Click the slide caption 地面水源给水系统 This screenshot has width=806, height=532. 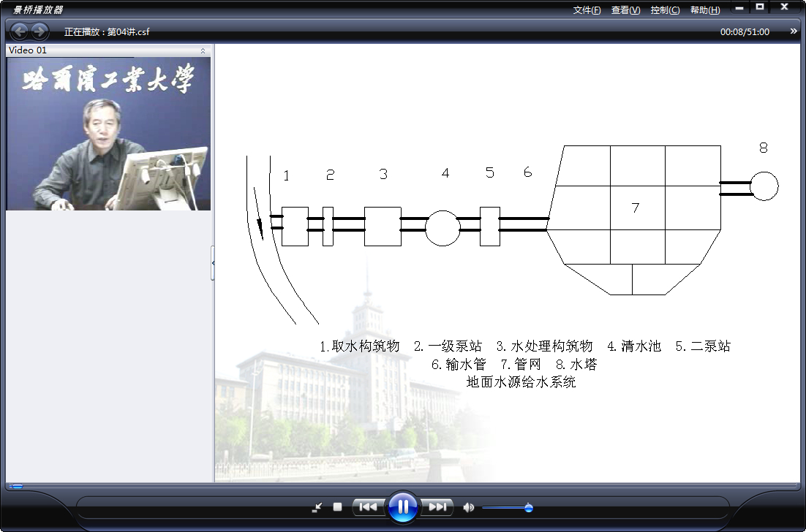pyautogui.click(x=521, y=382)
